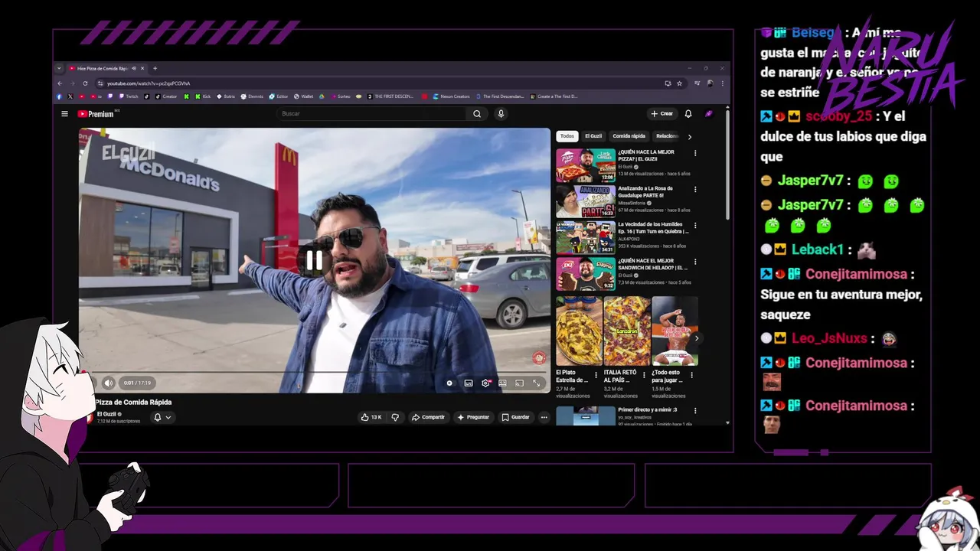Screen dimensions: 980x551
Task: Cast the video with the cast icon
Action: [519, 383]
